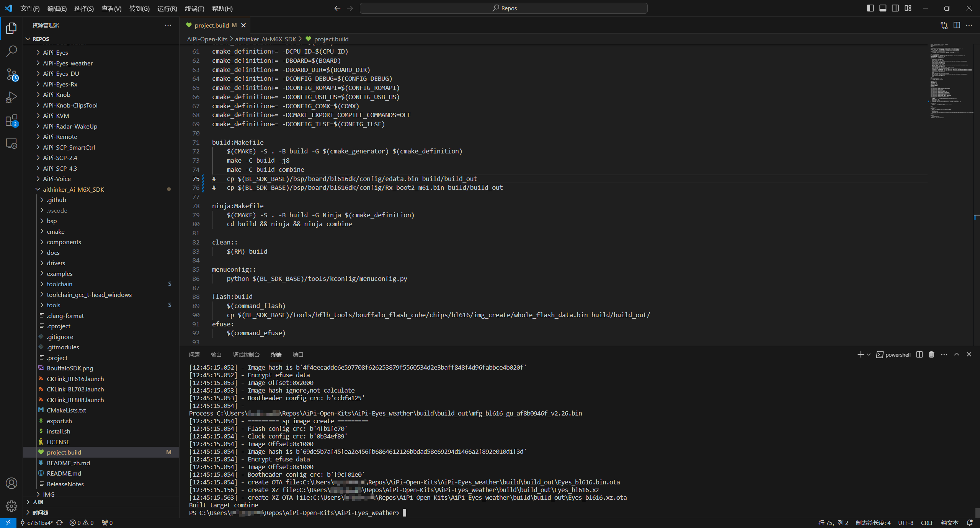Click the forwarded ports indicator in status bar
This screenshot has height=528, width=980.
107,523
